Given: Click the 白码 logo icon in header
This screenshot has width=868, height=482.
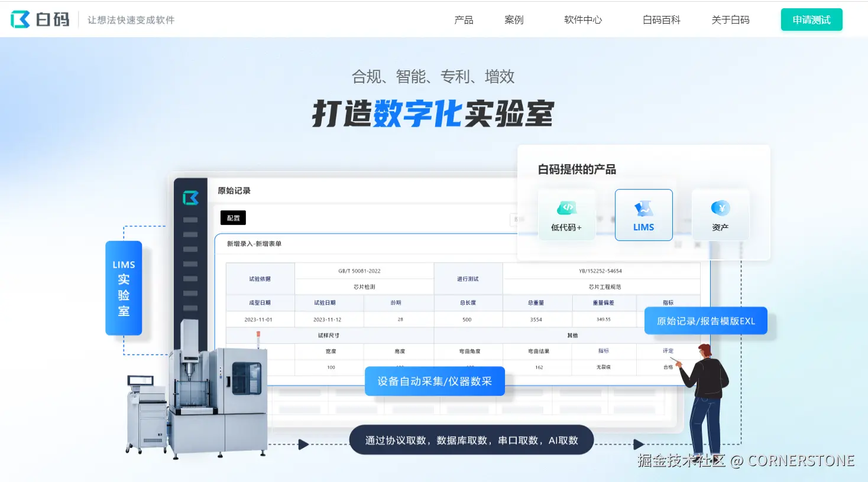Looking at the screenshot, I should point(20,19).
